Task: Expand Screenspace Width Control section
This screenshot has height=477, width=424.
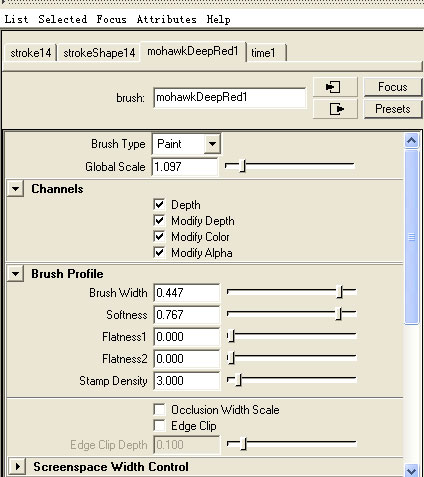Action: coord(17,466)
